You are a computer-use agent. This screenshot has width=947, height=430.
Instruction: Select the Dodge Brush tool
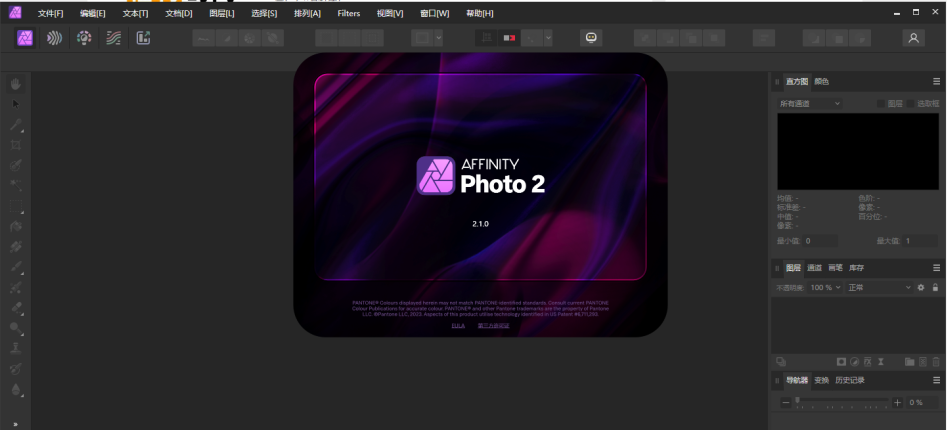pyautogui.click(x=16, y=328)
